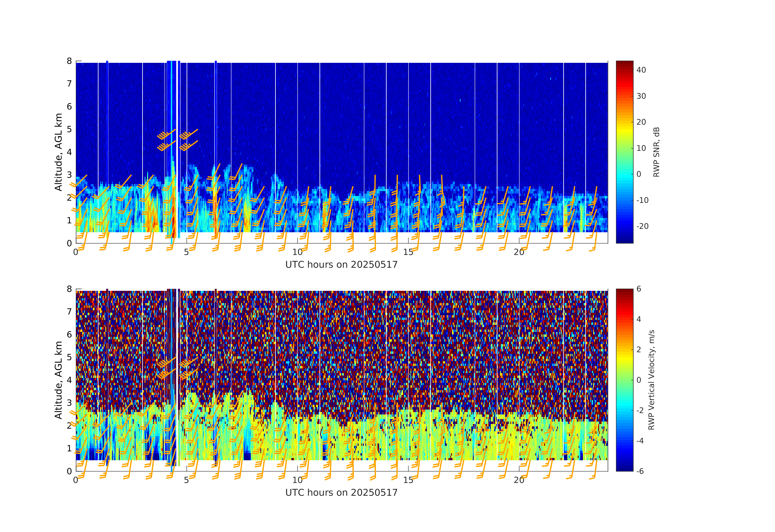Click the 6 tick on velocity colorbar
Viewport: 775px width, 532px height.
(x=639, y=289)
